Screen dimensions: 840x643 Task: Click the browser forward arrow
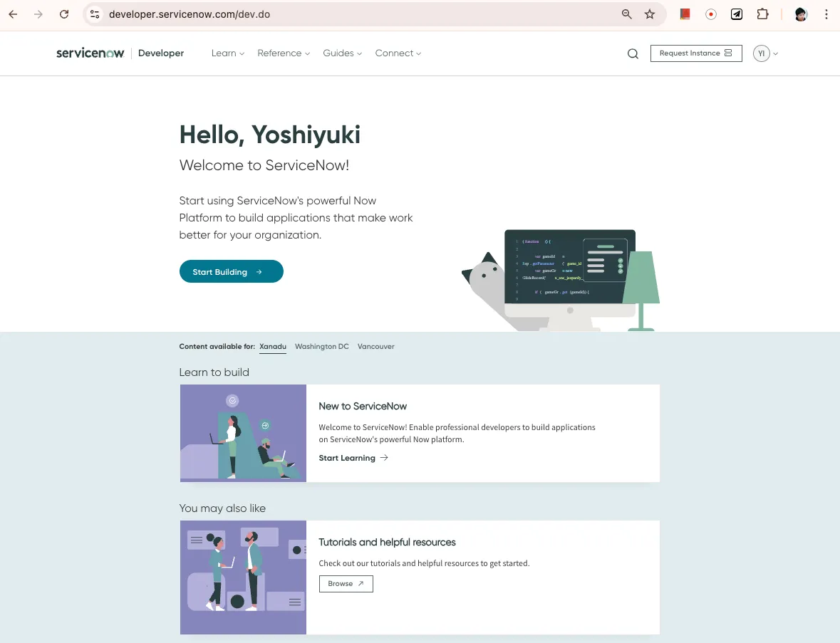point(38,14)
